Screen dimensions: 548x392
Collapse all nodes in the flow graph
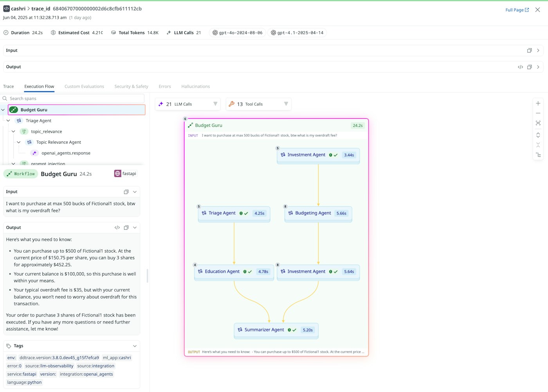538,145
